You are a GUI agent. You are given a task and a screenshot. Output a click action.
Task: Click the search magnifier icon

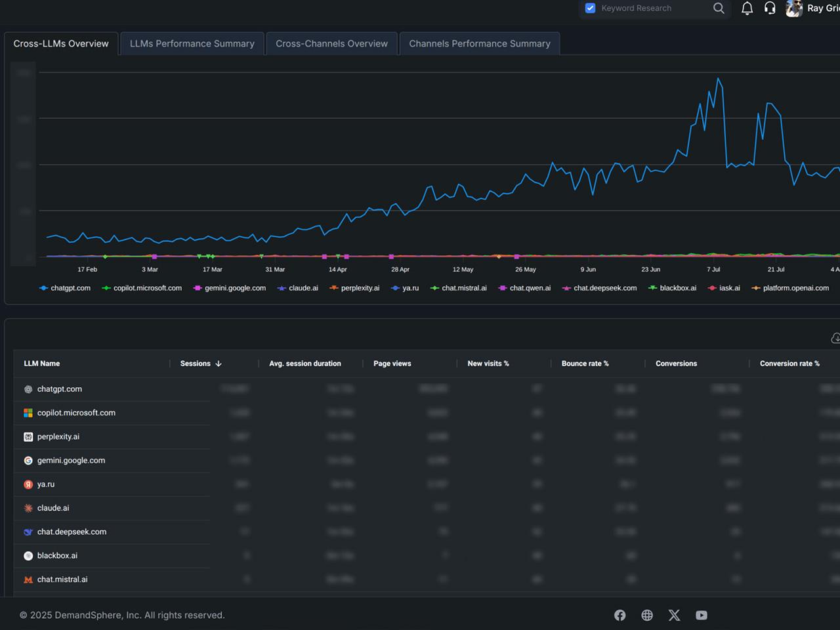719,9
